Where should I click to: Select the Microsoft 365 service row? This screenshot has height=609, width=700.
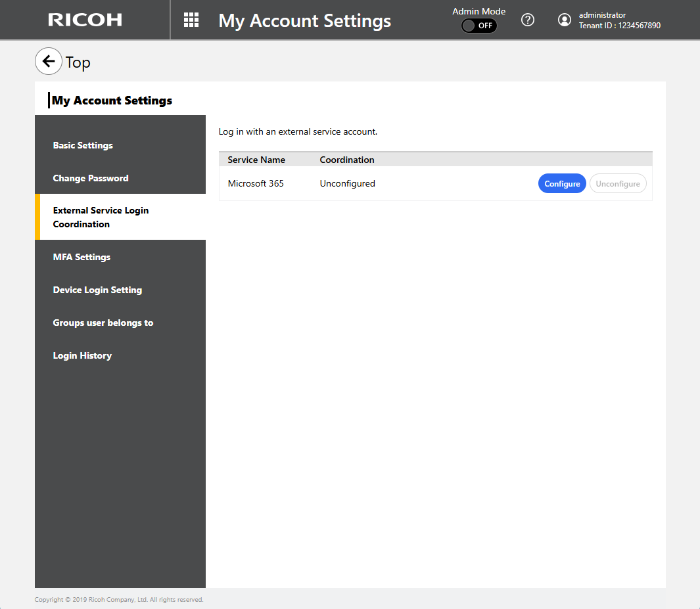tap(256, 184)
